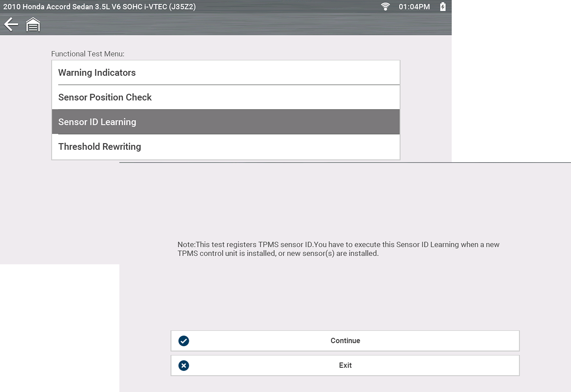Click the Functional Test Menu heading
This screenshot has width=571, height=392.
[x=88, y=54]
